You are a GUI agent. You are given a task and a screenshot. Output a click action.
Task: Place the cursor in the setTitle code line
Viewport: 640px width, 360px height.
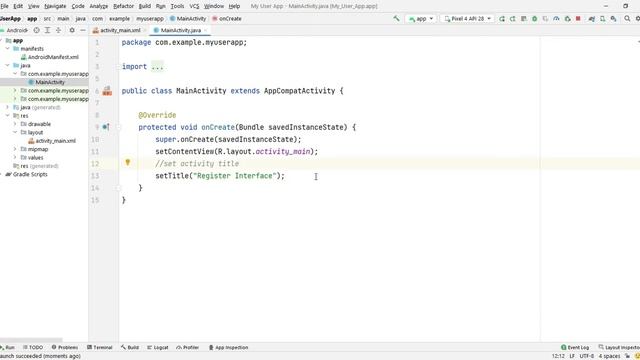[220, 176]
